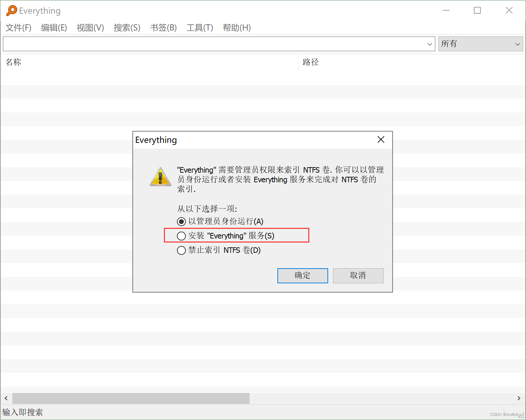Screen dimensions: 526x420
Task: Focus the main search input field
Action: tap(214, 44)
